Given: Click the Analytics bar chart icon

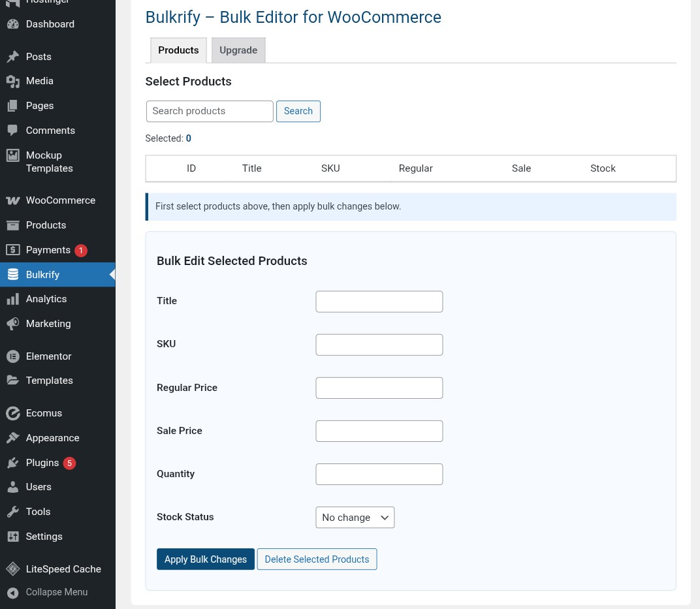Looking at the screenshot, I should click(12, 299).
